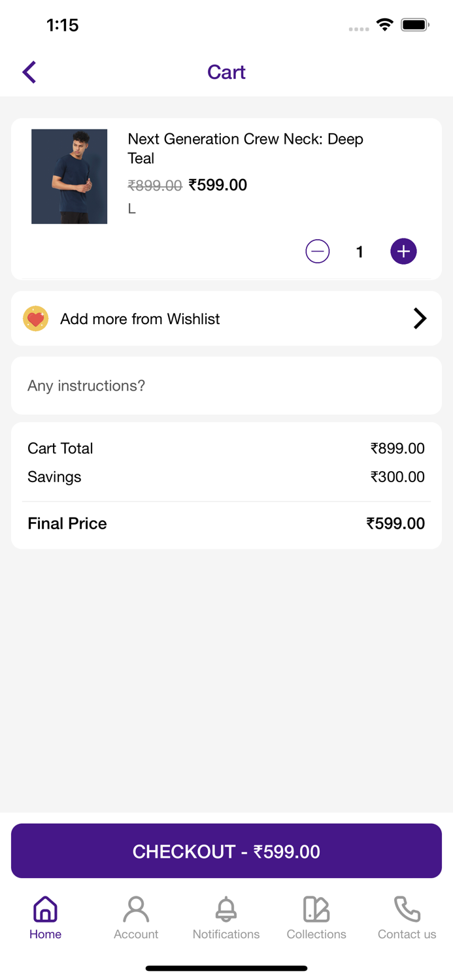Click the back arrow to leave Cart
The image size is (453, 980).
[x=29, y=72]
